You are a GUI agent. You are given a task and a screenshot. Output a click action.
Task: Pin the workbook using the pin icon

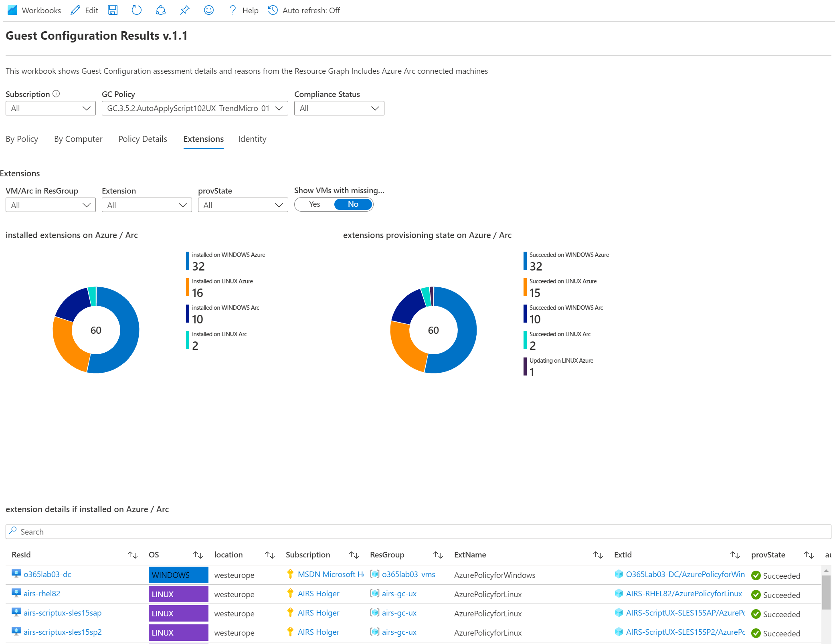click(x=185, y=10)
